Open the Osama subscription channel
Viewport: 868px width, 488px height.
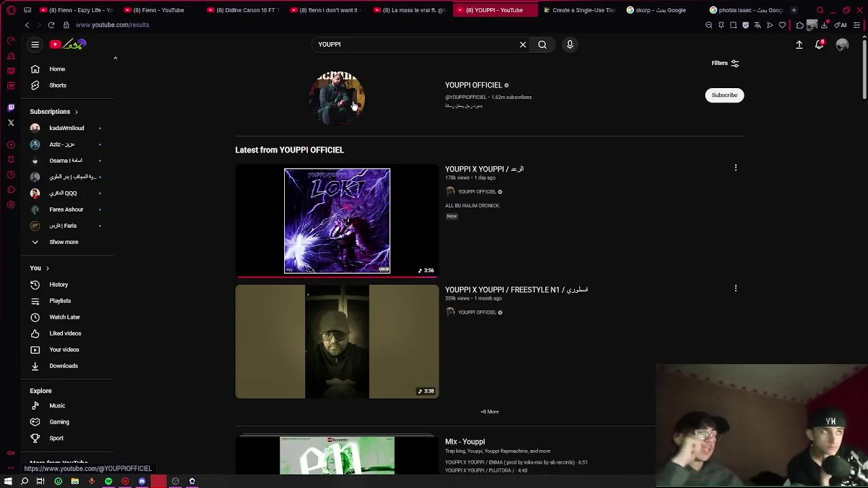coord(67,161)
